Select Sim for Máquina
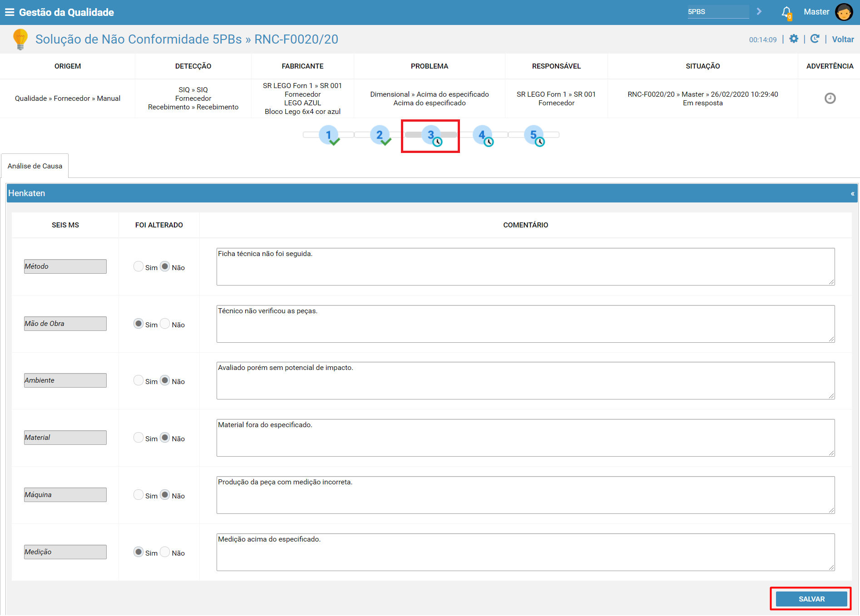Screen dimensions: 860x616 click(x=138, y=495)
